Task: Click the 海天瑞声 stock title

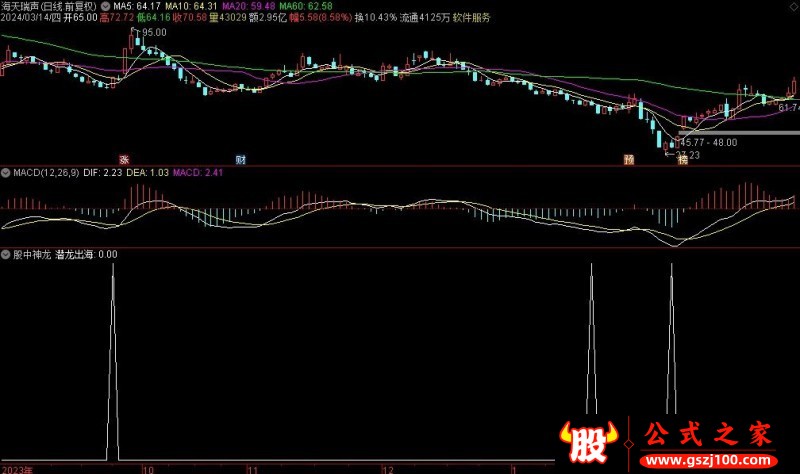Action: click(x=27, y=6)
